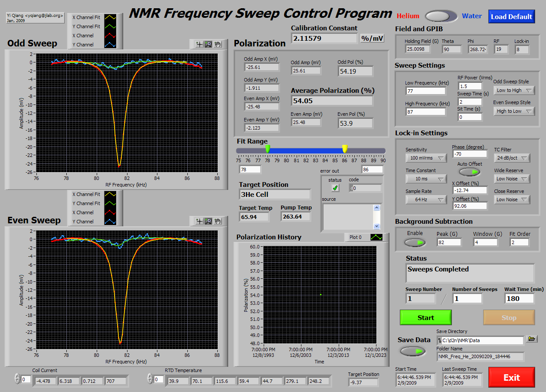Click the RF Power input field

[470, 86]
